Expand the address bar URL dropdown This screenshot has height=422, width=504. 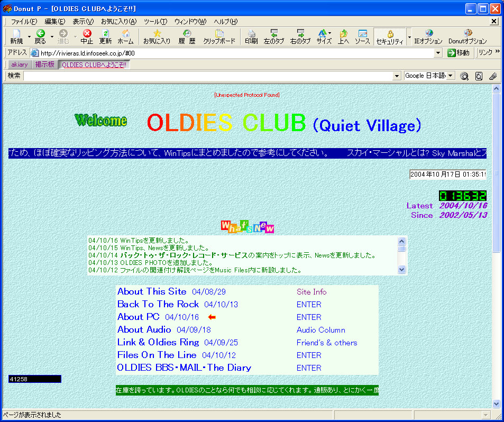click(x=438, y=53)
